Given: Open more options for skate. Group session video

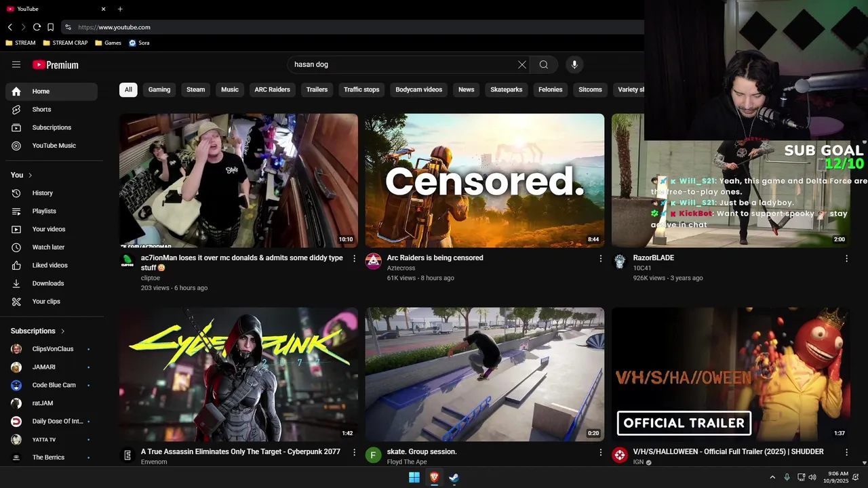Looking at the screenshot, I should [x=600, y=452].
